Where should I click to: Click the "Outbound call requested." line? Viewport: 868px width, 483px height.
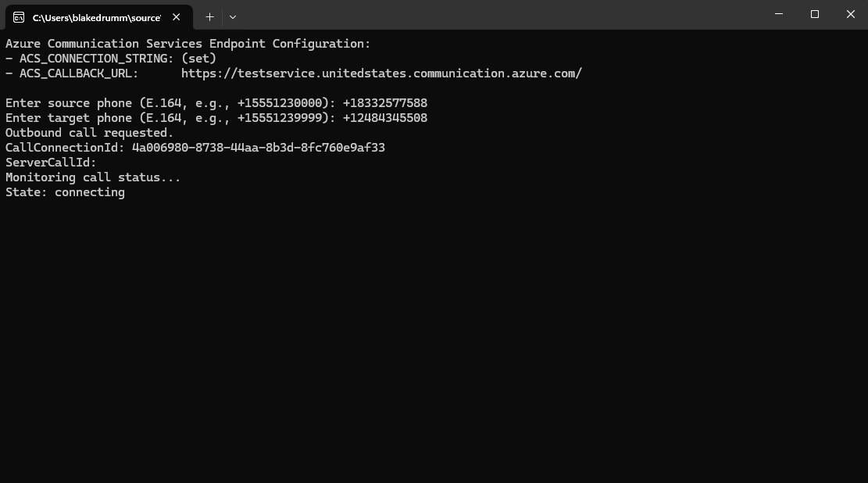89,133
